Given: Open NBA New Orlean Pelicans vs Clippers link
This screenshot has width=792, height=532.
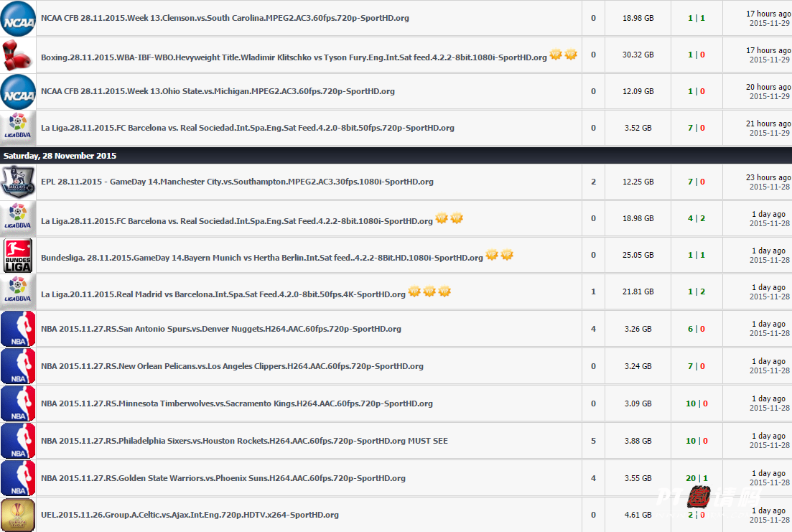Looking at the screenshot, I should [x=232, y=366].
